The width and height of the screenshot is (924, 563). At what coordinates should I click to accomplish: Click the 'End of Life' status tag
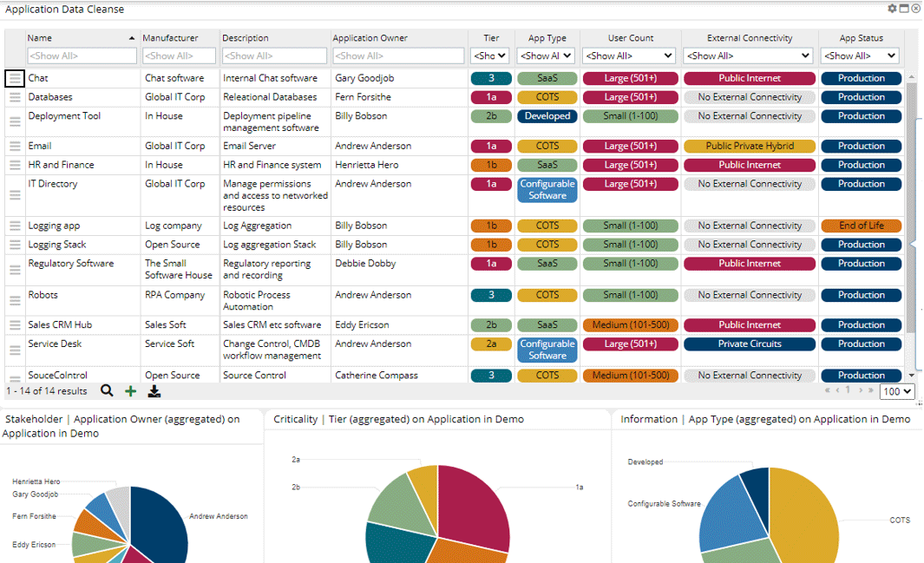coord(862,226)
